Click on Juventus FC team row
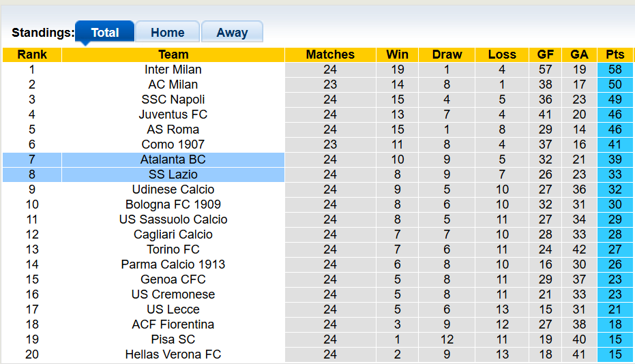Viewport: 635px width, 364px height. pos(173,115)
